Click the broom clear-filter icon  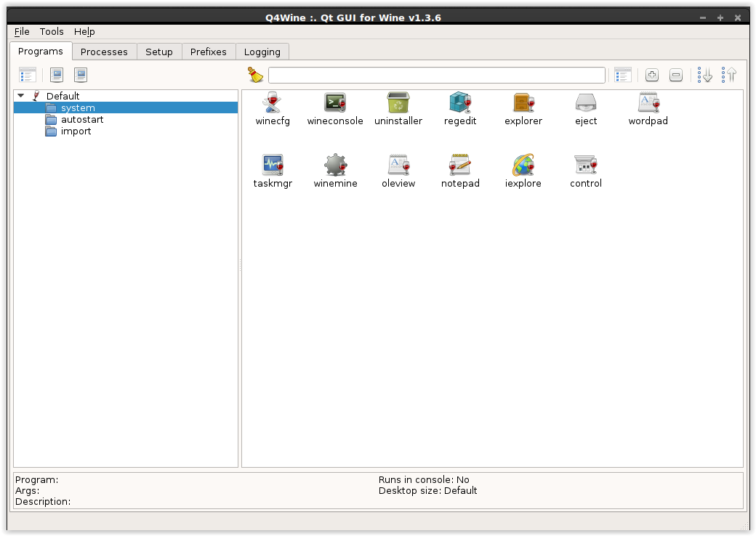click(x=255, y=75)
